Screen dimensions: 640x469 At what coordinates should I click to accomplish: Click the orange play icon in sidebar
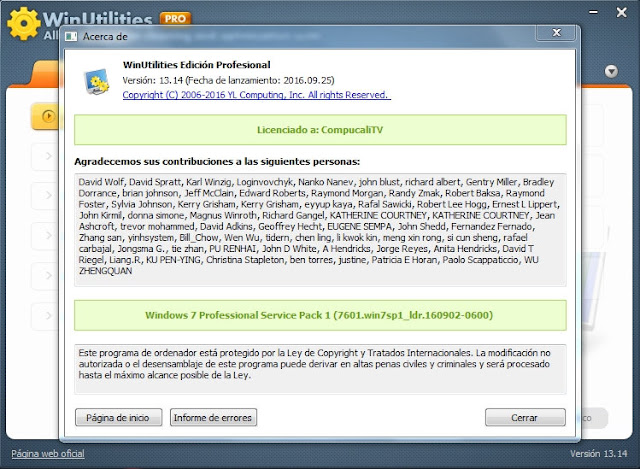point(48,116)
